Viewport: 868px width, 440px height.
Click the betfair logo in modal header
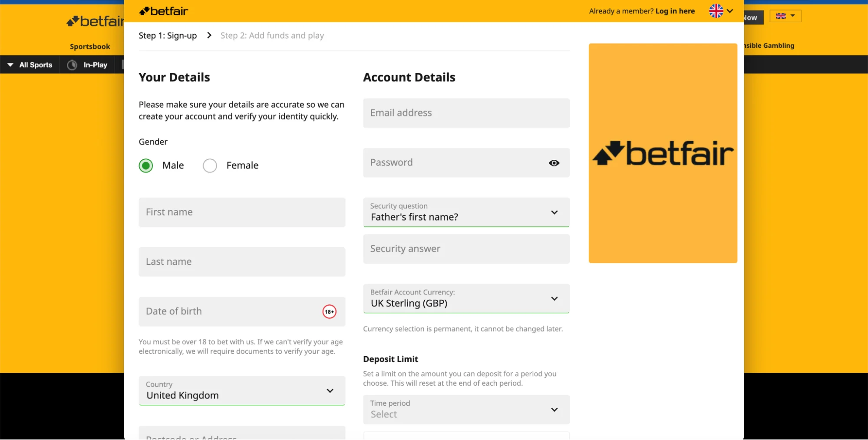pos(163,11)
